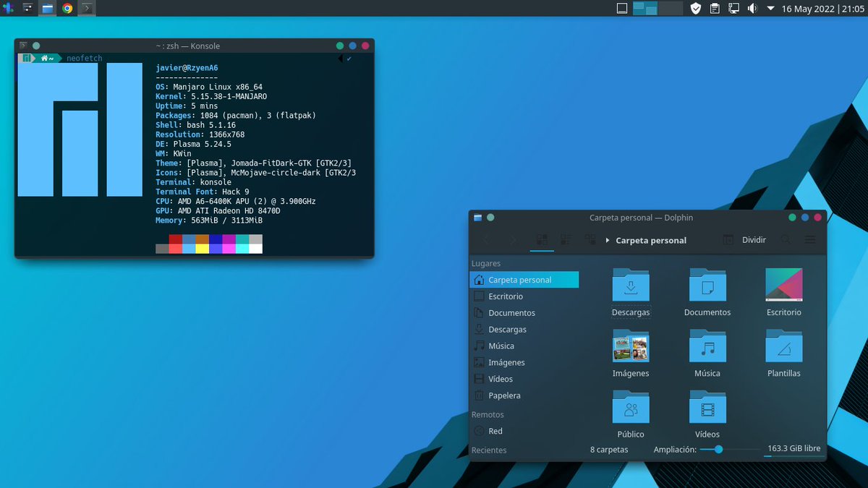Launch Google Chrome from the top panel
This screenshot has width=868, height=488.
[x=67, y=9]
